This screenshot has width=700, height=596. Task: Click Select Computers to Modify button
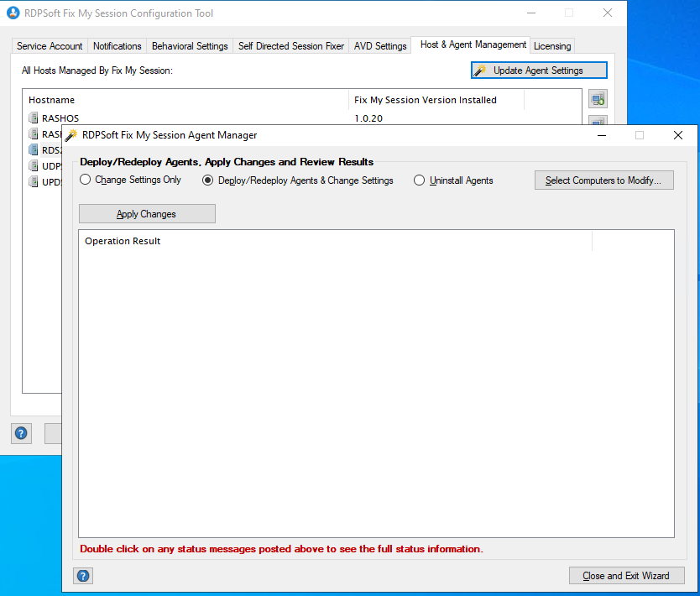603,180
